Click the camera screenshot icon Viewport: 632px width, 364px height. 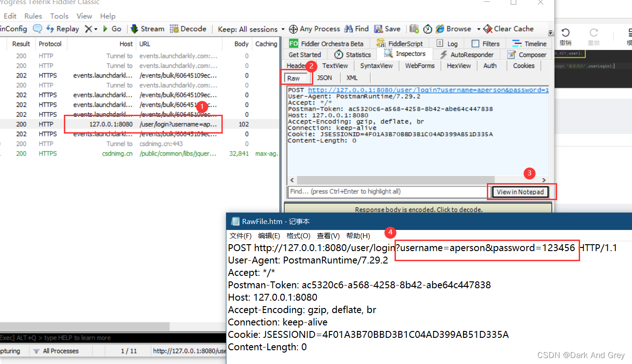point(414,29)
